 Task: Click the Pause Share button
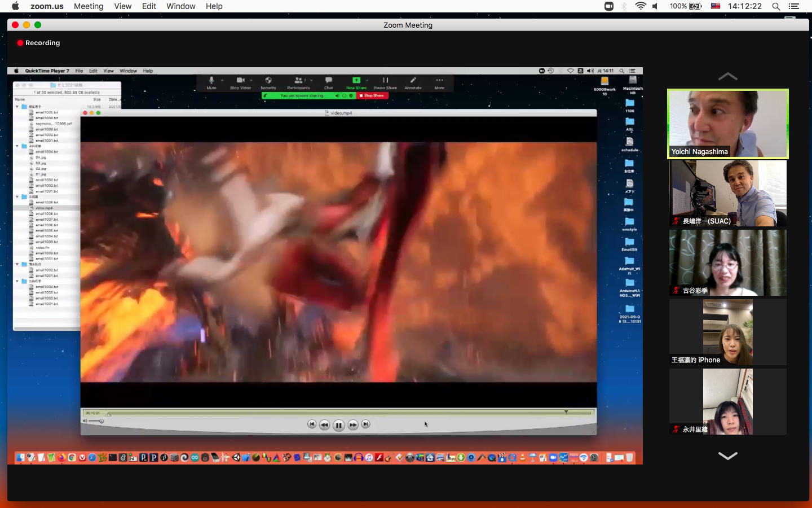[x=385, y=81]
